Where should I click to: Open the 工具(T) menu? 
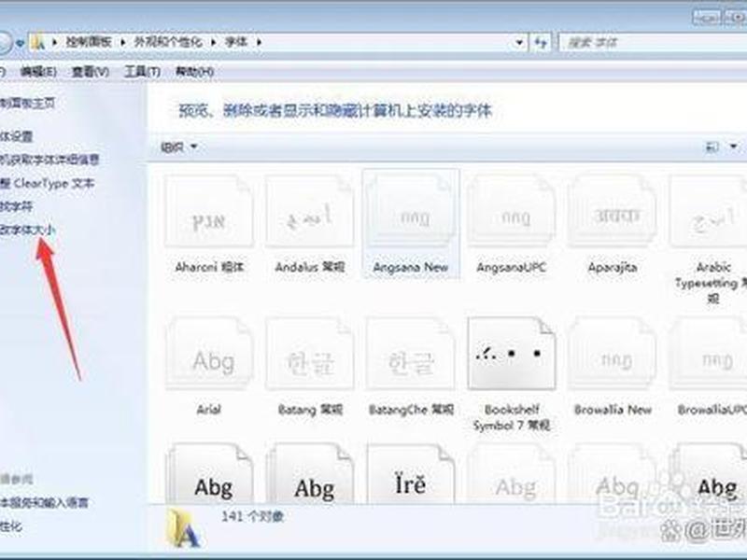point(142,72)
